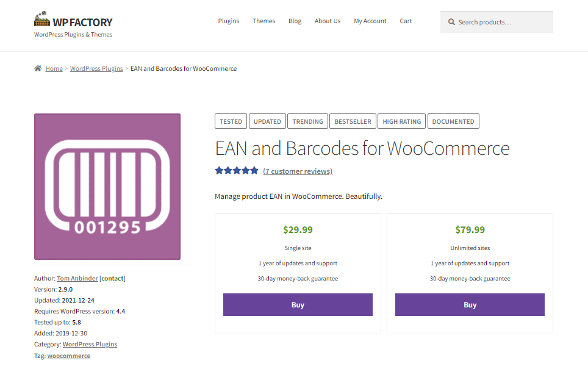Go to the Blog page
Screen dimensions: 588x369
pos(295,21)
